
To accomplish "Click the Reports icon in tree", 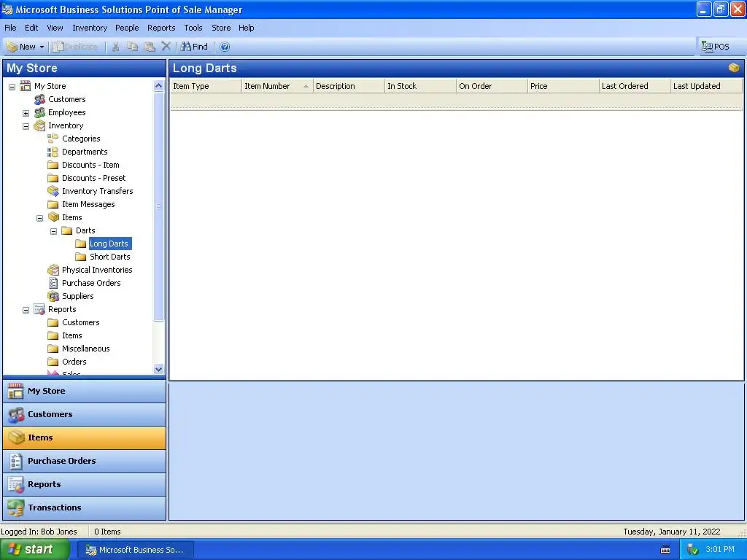I will click(x=39, y=309).
